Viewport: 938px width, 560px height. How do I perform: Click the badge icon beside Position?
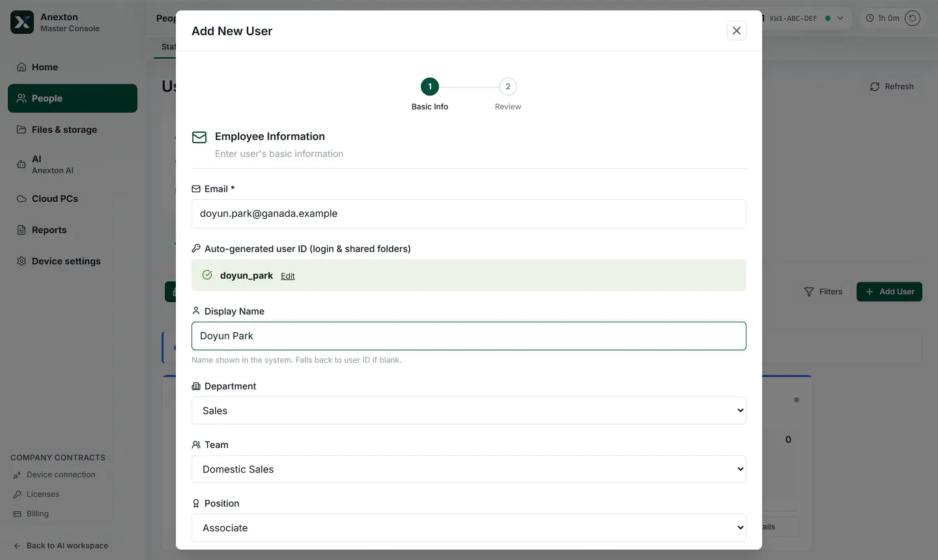[x=196, y=503]
